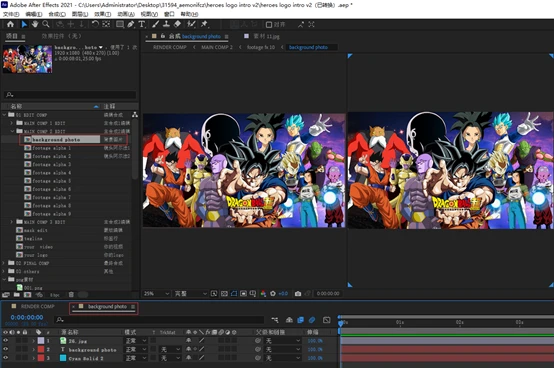Open the Effect Controls panel tab
Screen dimensions: 555x369
[x=61, y=36]
